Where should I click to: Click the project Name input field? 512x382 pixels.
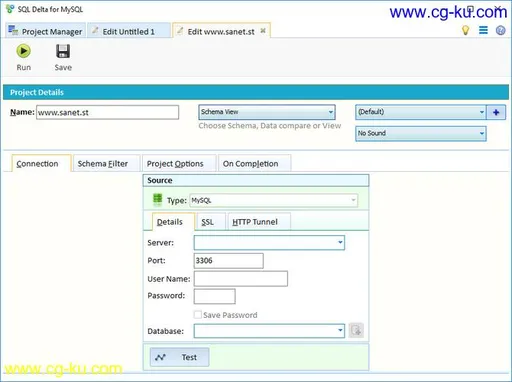[x=107, y=112]
